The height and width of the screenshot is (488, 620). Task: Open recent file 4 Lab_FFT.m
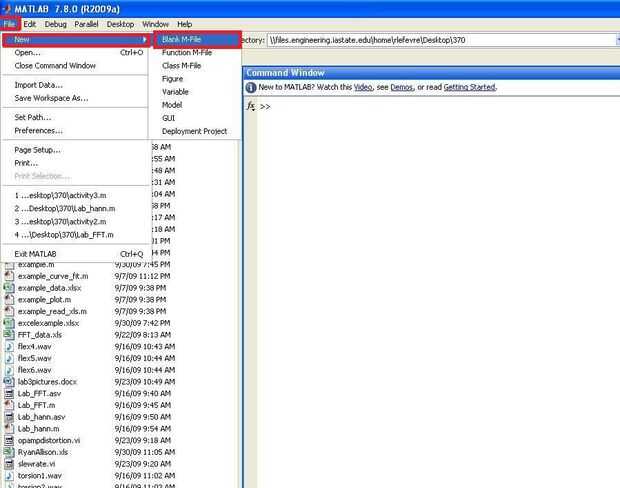pos(75,235)
